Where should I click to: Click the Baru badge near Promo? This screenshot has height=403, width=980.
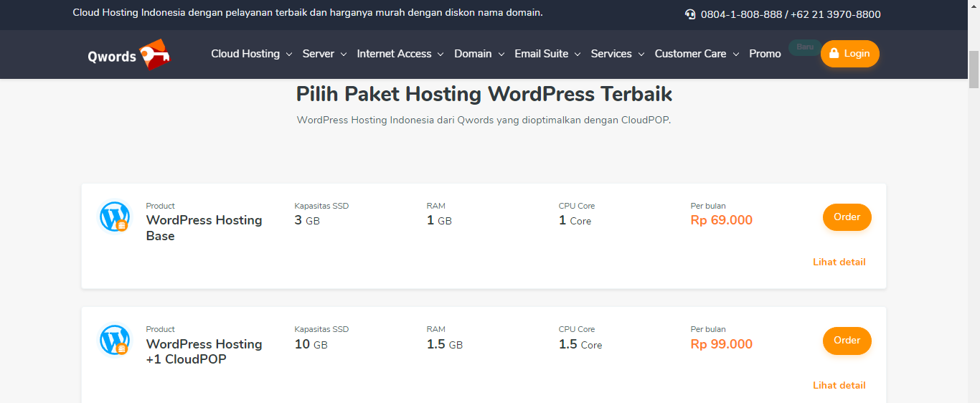pyautogui.click(x=804, y=47)
